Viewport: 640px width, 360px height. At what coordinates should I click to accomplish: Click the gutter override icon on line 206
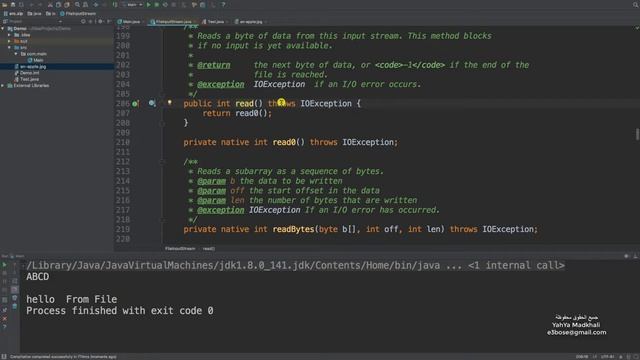point(135,104)
